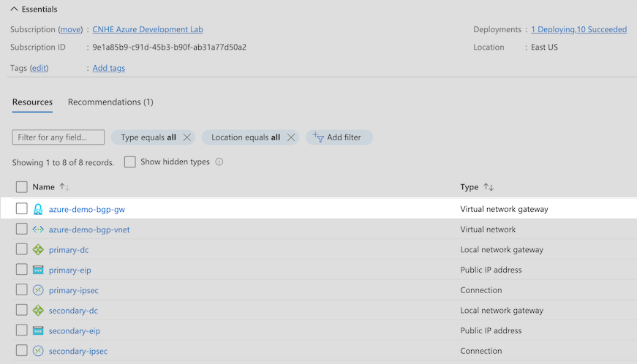Click Connection type of primary-ipsec row
637x364 pixels.
[x=481, y=290]
